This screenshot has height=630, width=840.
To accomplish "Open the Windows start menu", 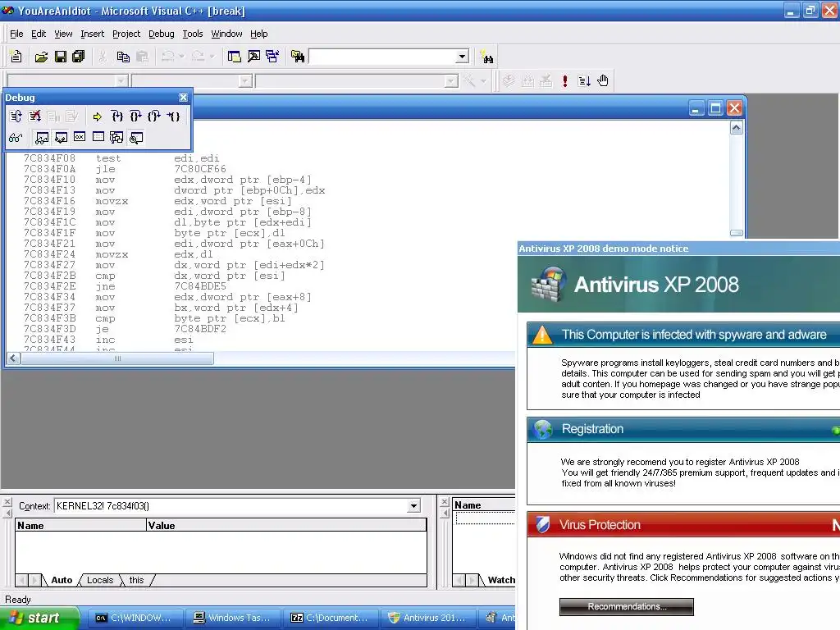I will [x=39, y=618].
